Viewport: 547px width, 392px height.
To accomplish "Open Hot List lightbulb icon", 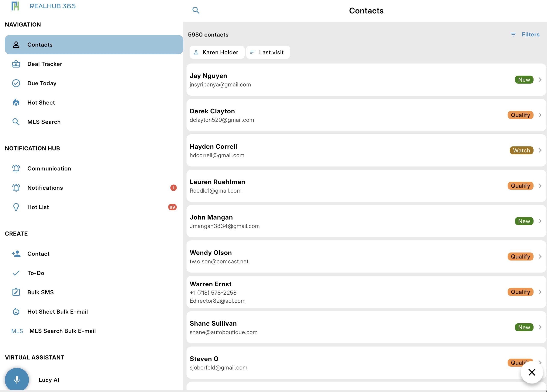I will [x=16, y=207].
